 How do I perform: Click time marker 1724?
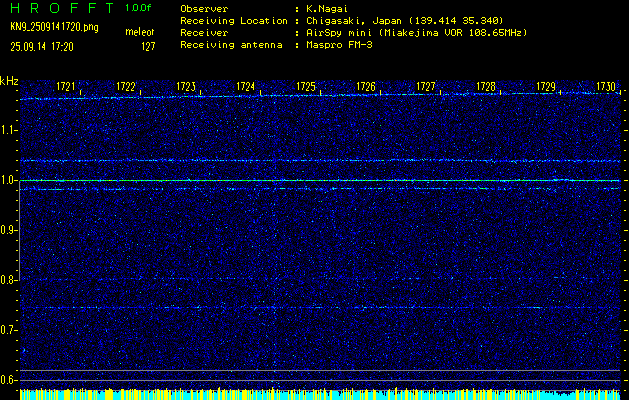(246, 86)
